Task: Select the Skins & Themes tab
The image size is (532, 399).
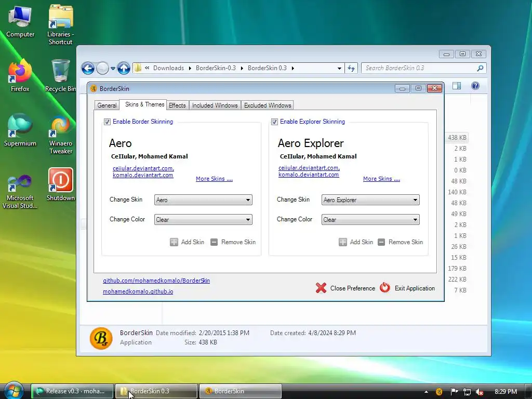Action: pos(144,104)
